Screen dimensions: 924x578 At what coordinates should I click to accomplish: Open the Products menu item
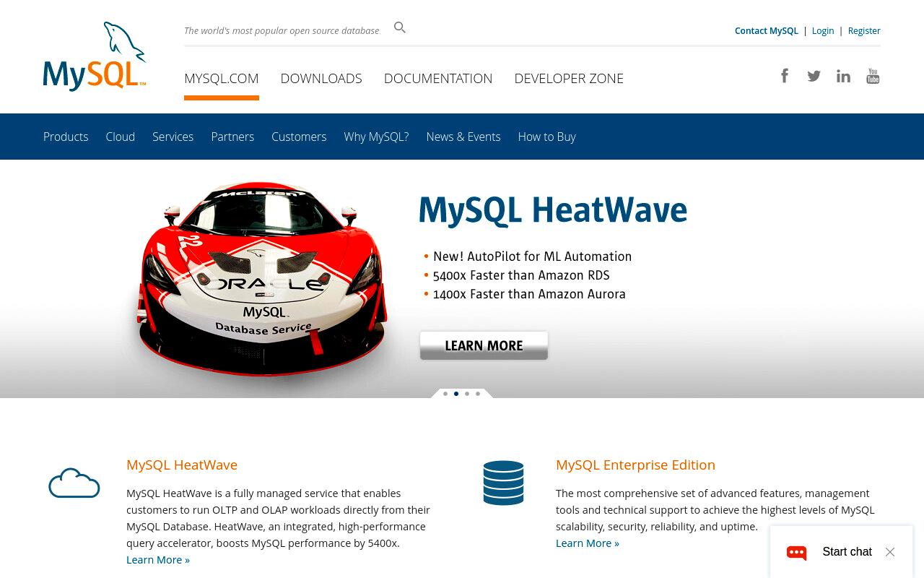pyautogui.click(x=66, y=137)
